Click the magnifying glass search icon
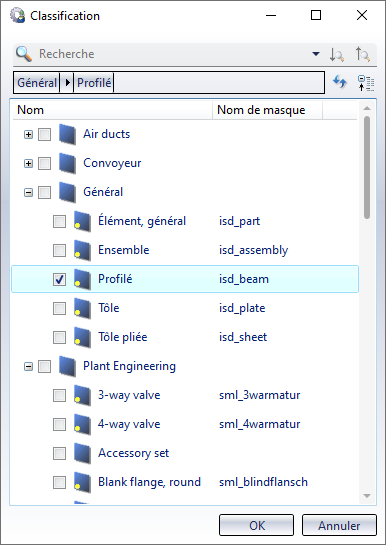 point(24,54)
